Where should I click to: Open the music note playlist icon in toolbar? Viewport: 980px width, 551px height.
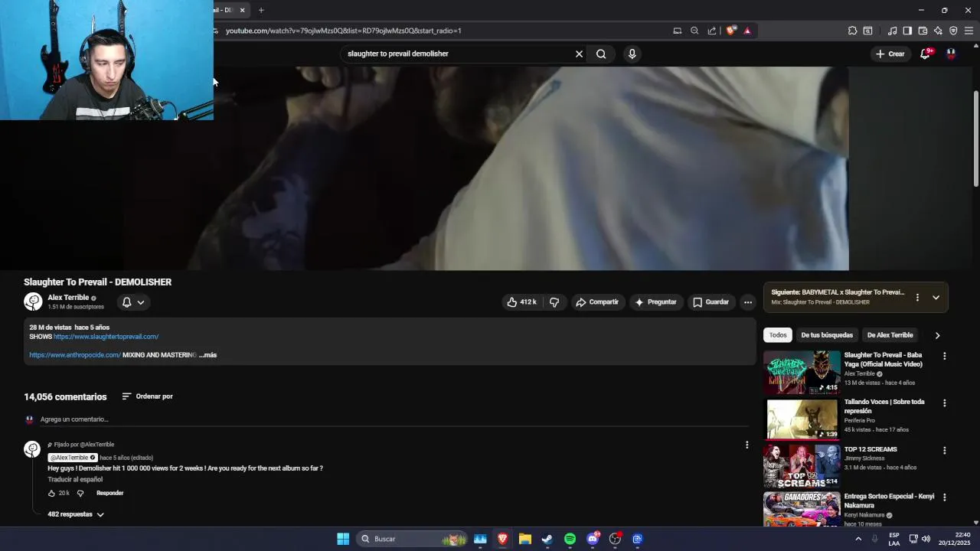pos(892,31)
